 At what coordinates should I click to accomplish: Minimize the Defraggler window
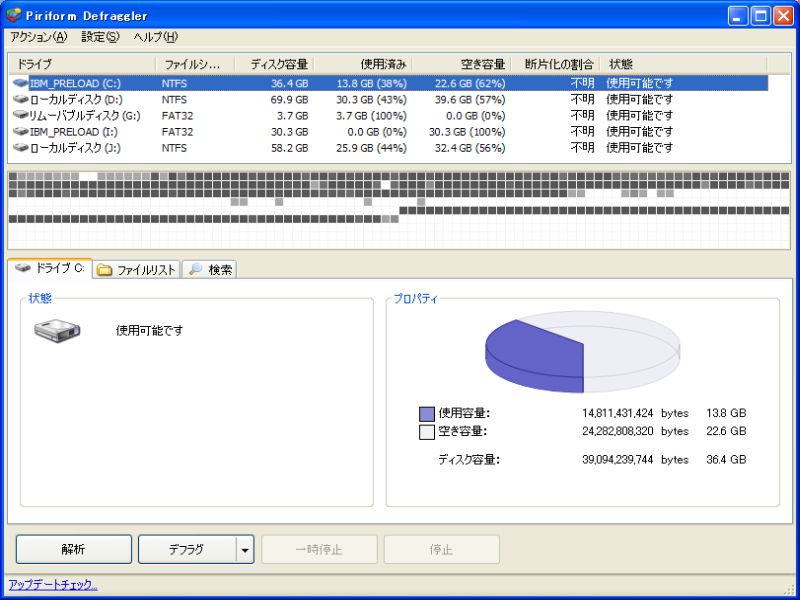(x=737, y=16)
